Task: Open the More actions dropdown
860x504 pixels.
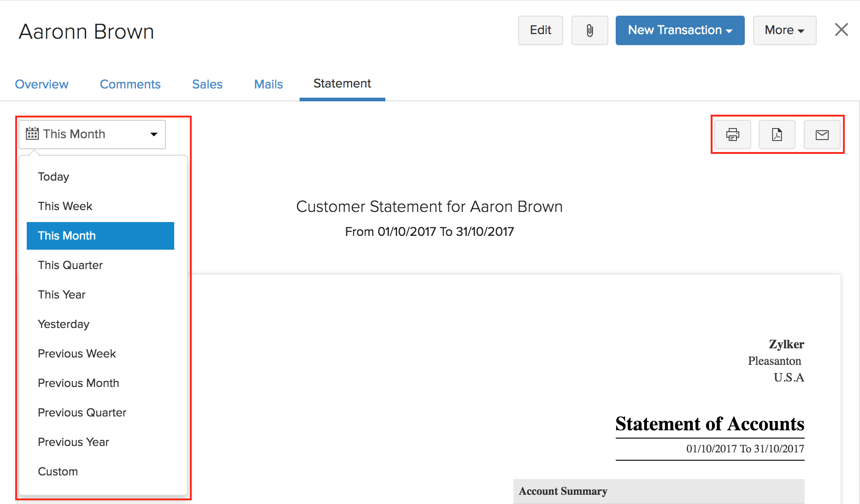Action: click(x=784, y=30)
